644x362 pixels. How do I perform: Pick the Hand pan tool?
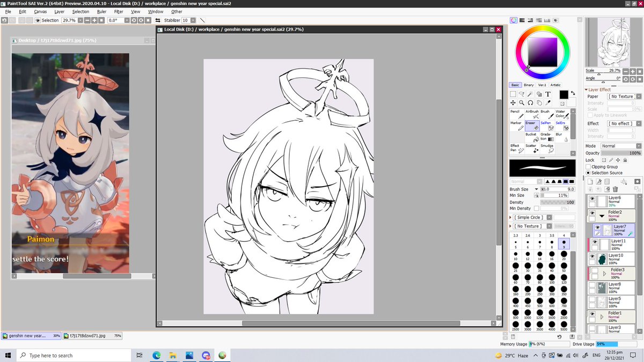[x=539, y=102]
